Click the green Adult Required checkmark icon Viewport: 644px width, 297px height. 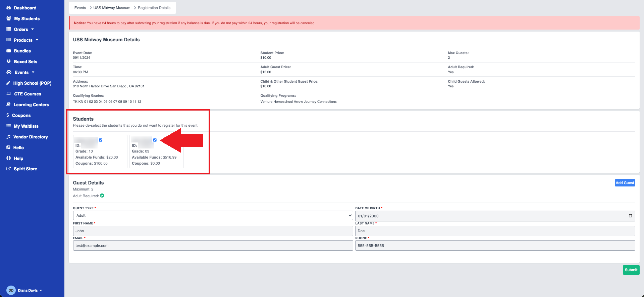click(x=102, y=196)
